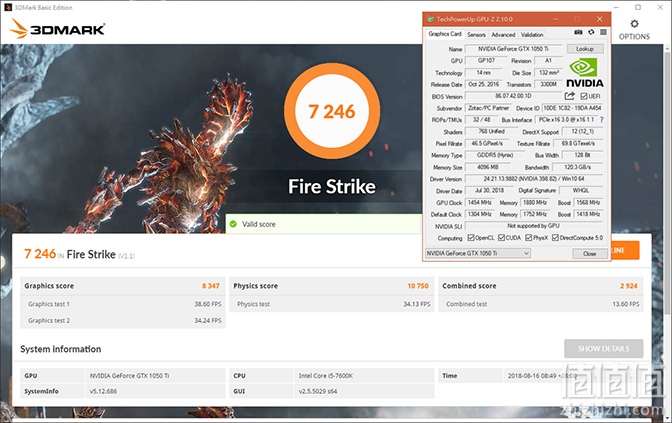Click the Combined test row
The width and height of the screenshot is (672, 423).
pyautogui.click(x=541, y=304)
